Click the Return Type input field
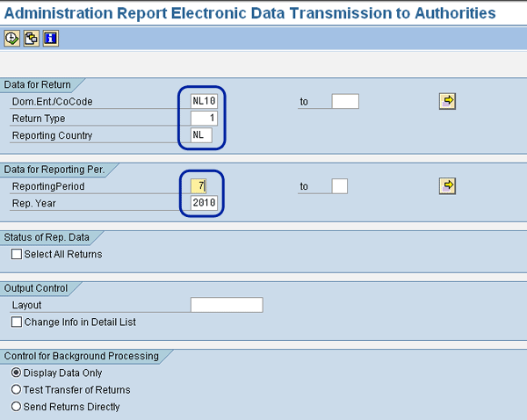527x420 pixels. [x=204, y=119]
